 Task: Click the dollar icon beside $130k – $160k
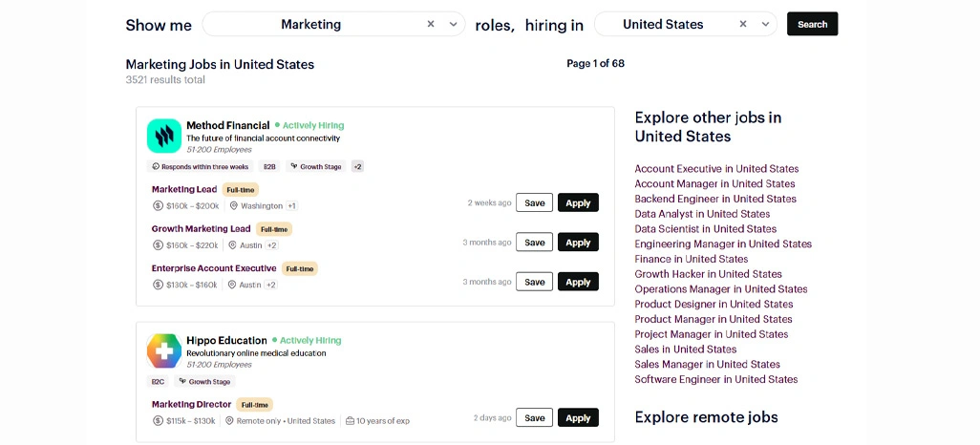pyautogui.click(x=159, y=285)
